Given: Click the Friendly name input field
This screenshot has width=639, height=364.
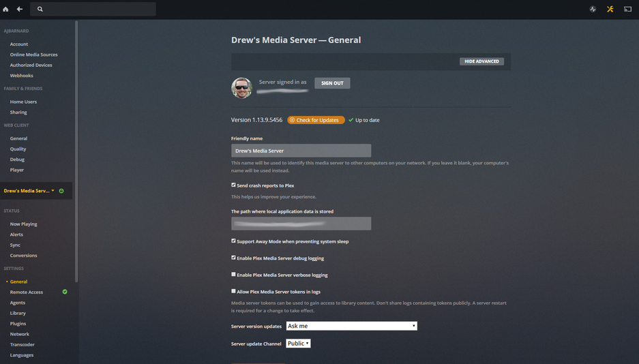Looking at the screenshot, I should pyautogui.click(x=301, y=151).
